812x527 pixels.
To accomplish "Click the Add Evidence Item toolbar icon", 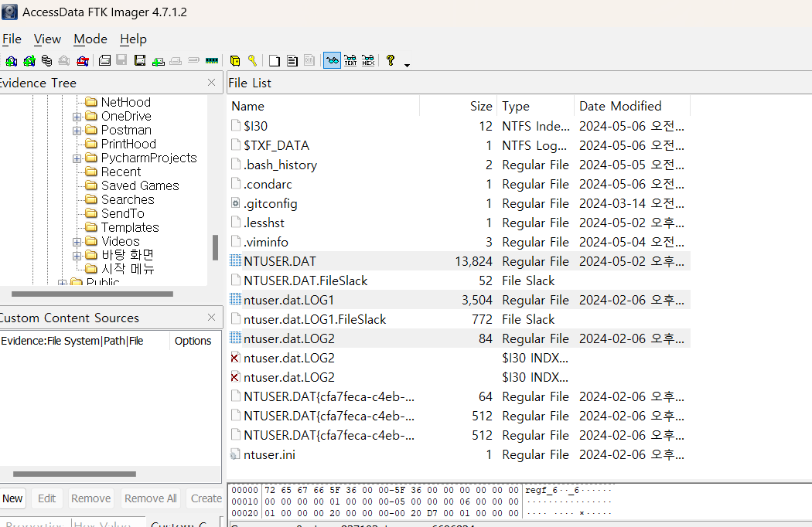I will (11, 61).
